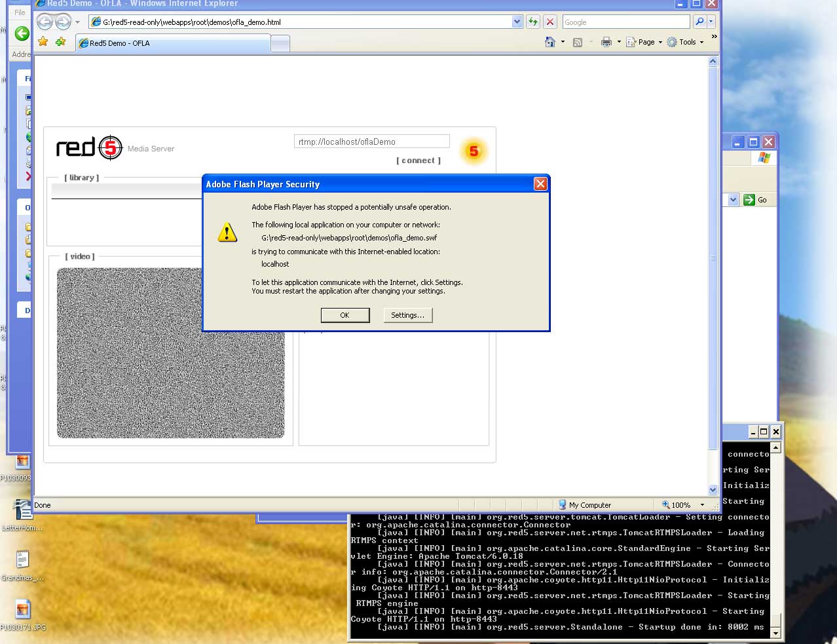Click the red X icon in left sidebar
The image size is (837, 644).
click(28, 176)
